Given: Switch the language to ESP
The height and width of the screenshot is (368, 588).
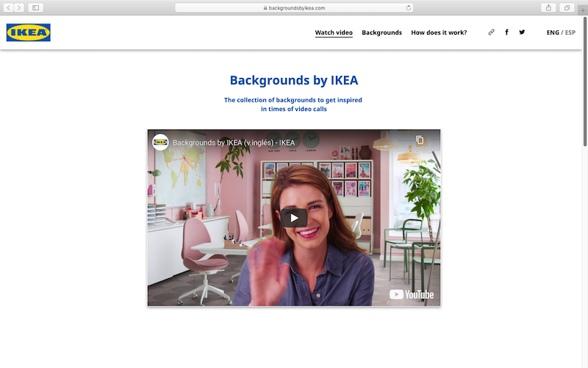Looking at the screenshot, I should (570, 32).
